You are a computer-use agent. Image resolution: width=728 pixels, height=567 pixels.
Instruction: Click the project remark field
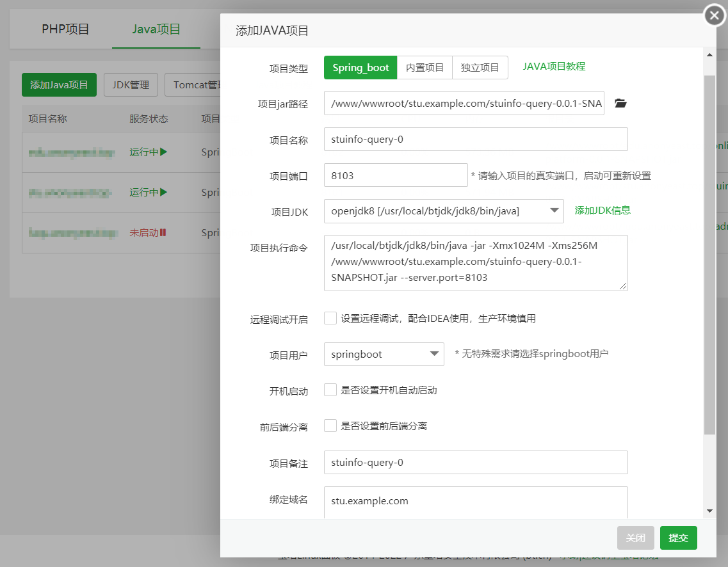click(476, 462)
